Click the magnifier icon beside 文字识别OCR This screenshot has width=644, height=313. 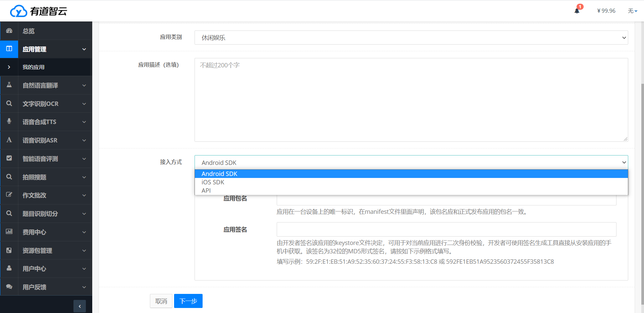click(9, 104)
